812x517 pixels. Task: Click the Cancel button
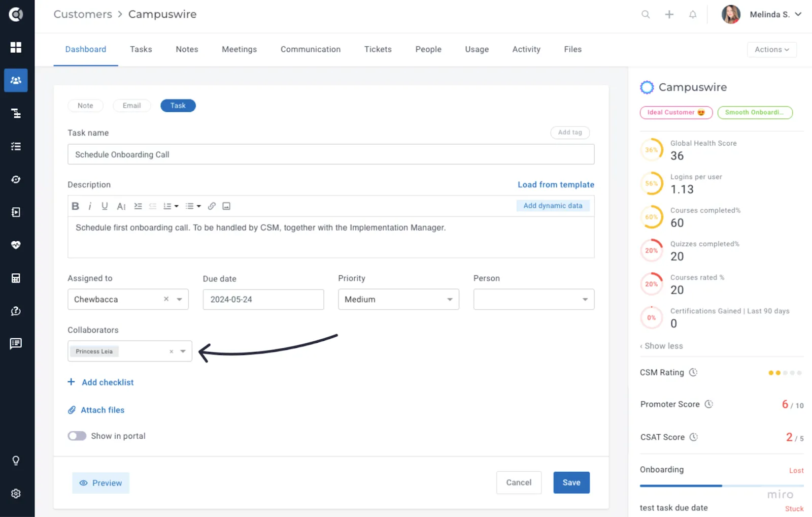pyautogui.click(x=519, y=482)
